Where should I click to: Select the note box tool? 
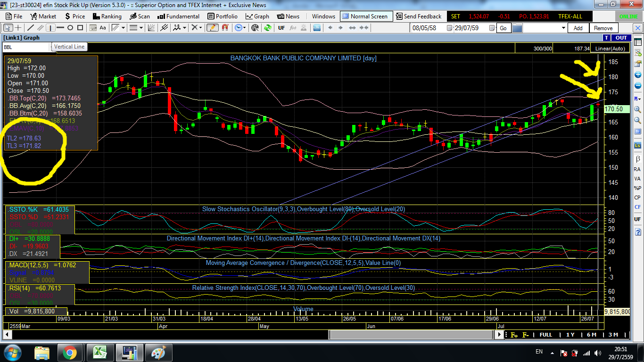(93, 28)
